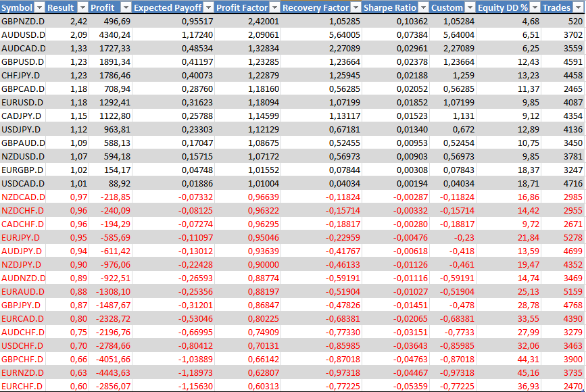The image size is (586, 392).
Task: Select the GBPAUD.D symbol cell
Action: coord(23,143)
